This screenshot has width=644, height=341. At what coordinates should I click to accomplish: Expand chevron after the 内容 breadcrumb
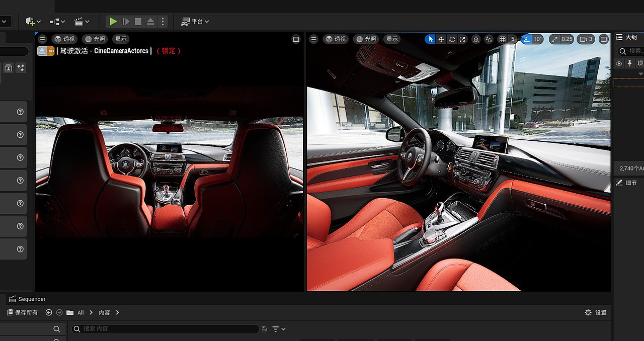[117, 312]
